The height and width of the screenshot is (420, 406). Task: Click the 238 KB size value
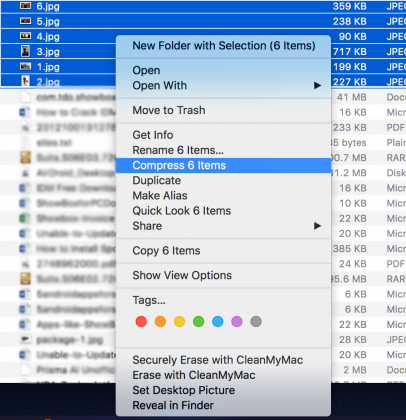[x=349, y=21]
